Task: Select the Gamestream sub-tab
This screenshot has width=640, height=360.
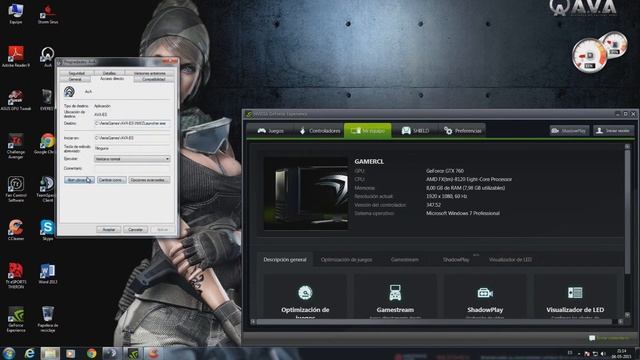Action: (404, 260)
